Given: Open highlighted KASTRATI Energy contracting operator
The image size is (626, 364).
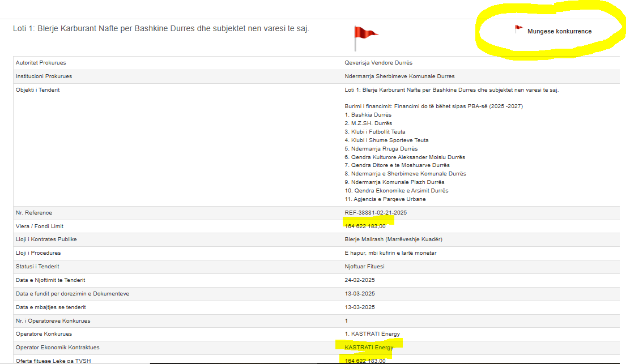Looking at the screenshot, I should click(x=369, y=348).
